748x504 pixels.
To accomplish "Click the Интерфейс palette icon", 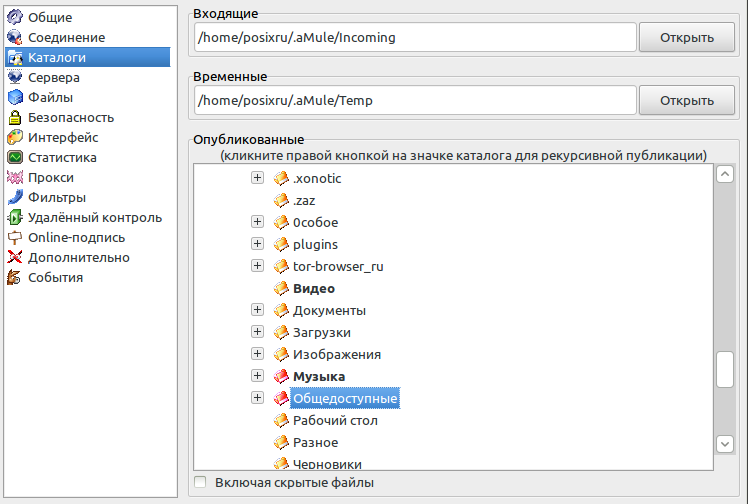I will [x=15, y=137].
